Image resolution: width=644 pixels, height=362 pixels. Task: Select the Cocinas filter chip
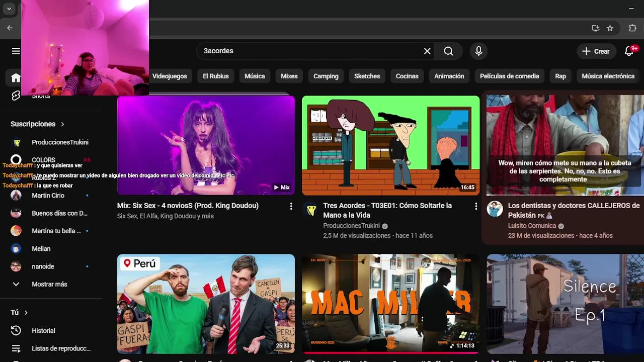click(x=407, y=76)
